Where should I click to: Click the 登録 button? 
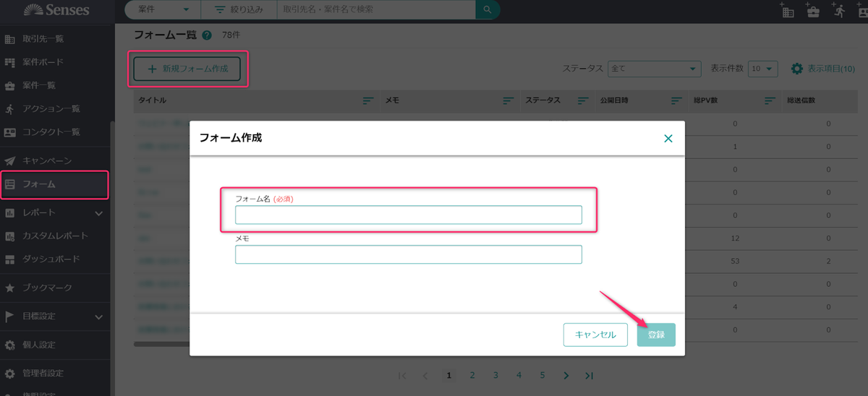(656, 335)
